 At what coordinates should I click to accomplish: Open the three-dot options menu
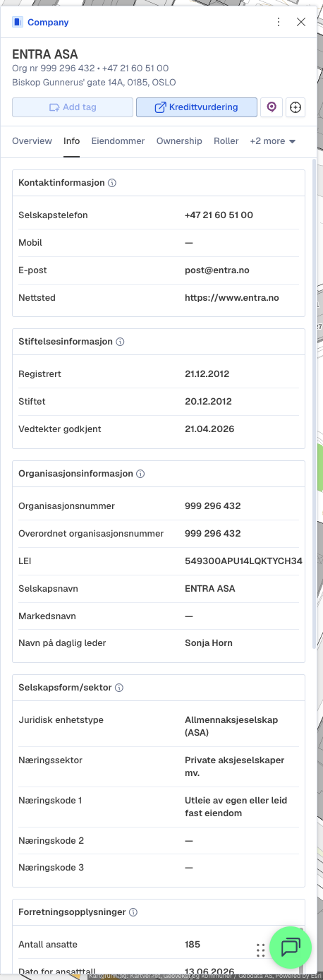[279, 22]
